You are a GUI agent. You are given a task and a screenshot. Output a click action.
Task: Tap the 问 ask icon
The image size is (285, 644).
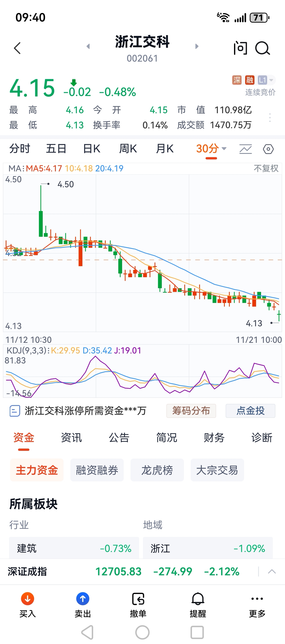point(240,48)
